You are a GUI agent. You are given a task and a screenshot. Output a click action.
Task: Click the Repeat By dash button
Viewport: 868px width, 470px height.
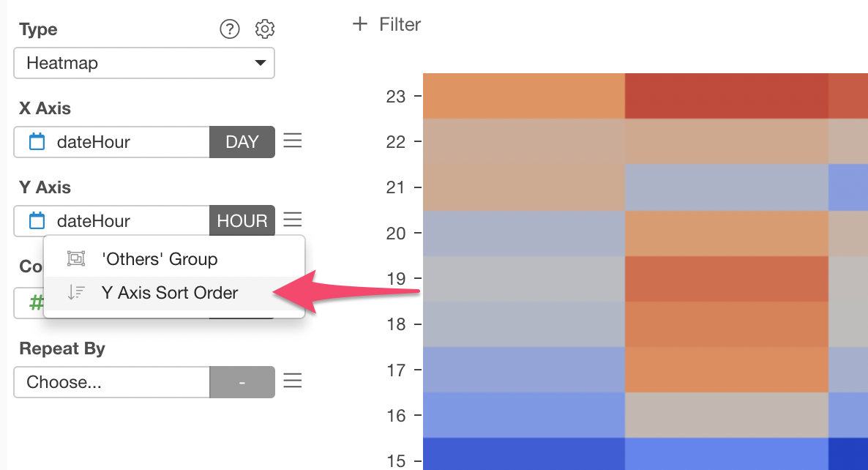242,382
